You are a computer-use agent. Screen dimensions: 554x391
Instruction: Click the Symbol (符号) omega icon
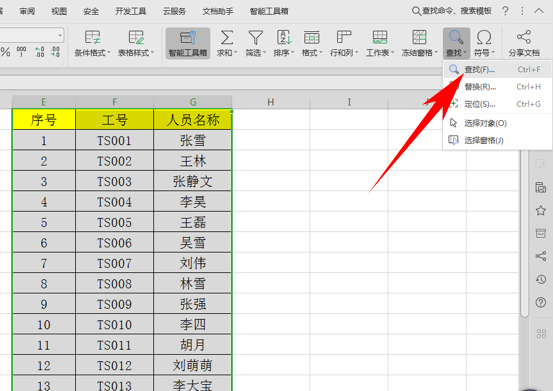coord(484,37)
